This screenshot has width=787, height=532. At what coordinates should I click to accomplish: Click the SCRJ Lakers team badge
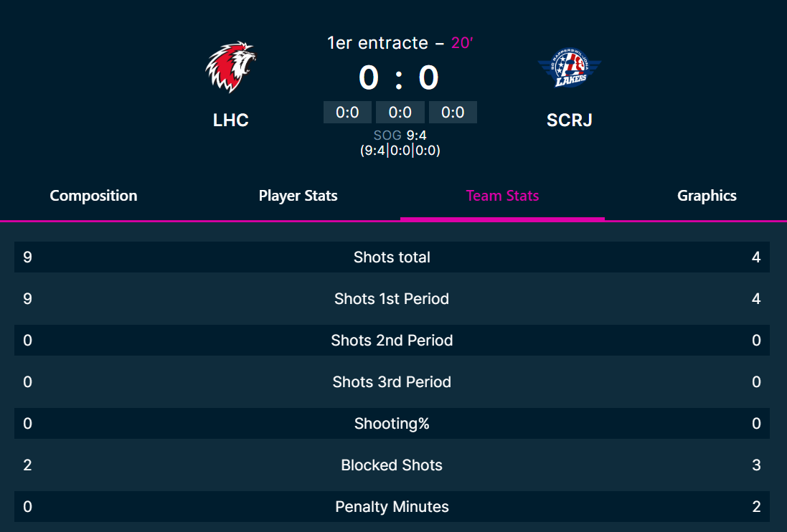coord(570,67)
